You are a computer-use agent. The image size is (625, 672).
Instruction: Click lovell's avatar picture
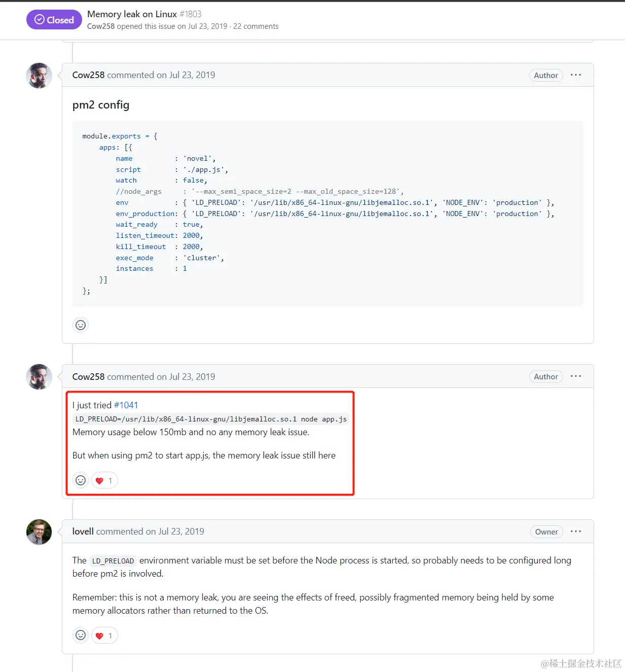tap(39, 532)
